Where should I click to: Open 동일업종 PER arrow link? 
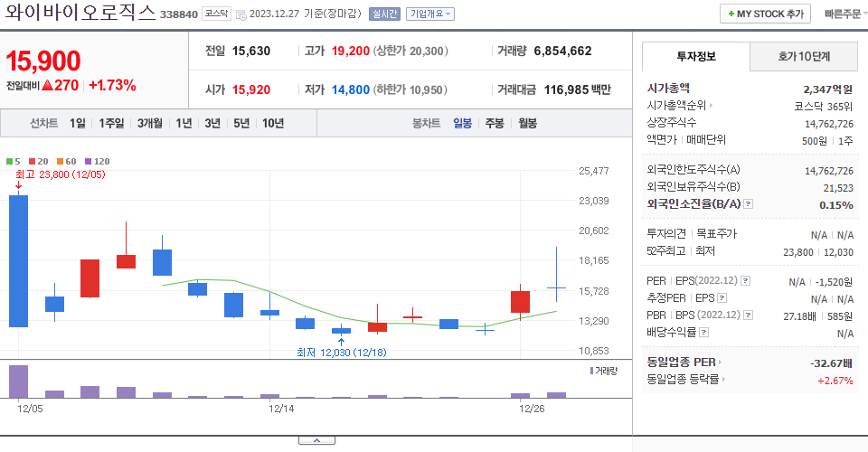720,363
